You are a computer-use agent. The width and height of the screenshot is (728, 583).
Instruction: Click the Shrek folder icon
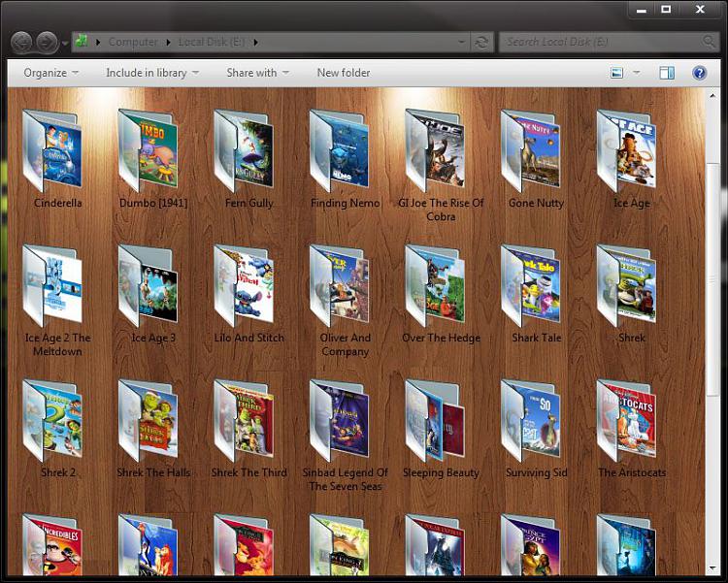626,286
